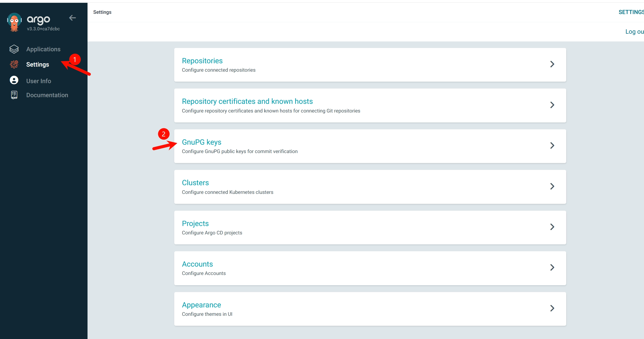Open the GnuPG keys settings link
Viewport: 644px width, 339px height.
[x=202, y=142]
